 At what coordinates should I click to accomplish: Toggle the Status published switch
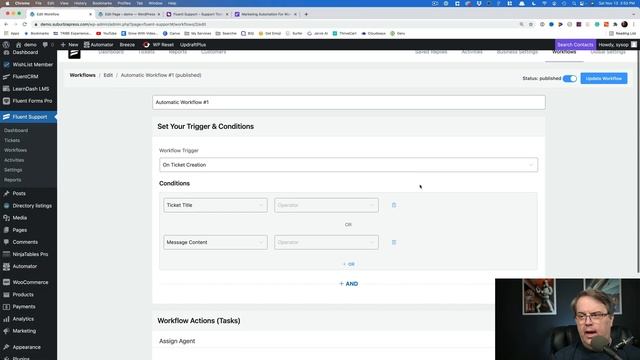click(569, 78)
